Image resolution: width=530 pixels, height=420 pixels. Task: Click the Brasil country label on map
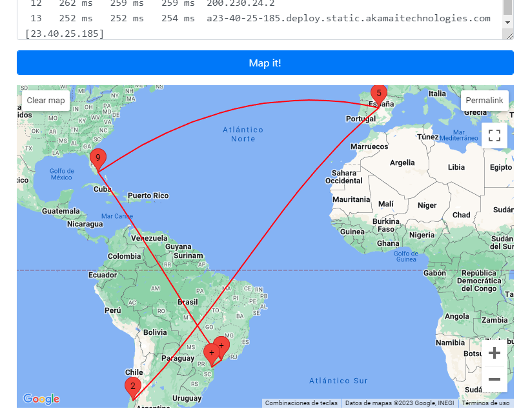pyautogui.click(x=188, y=302)
